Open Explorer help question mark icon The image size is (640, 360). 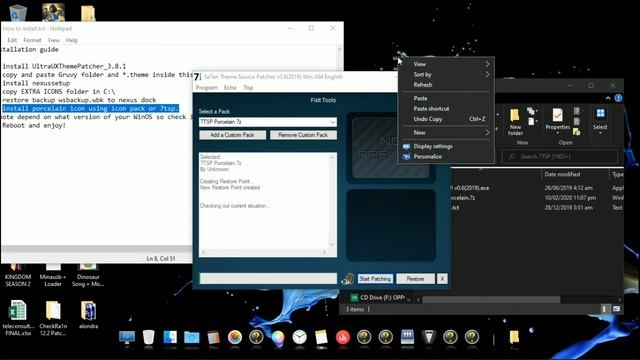[618, 98]
